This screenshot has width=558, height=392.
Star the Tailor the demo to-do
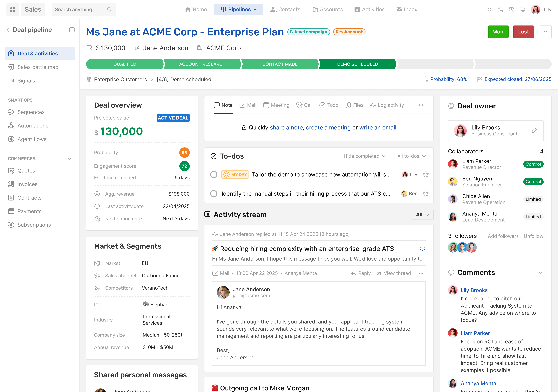[426, 174]
